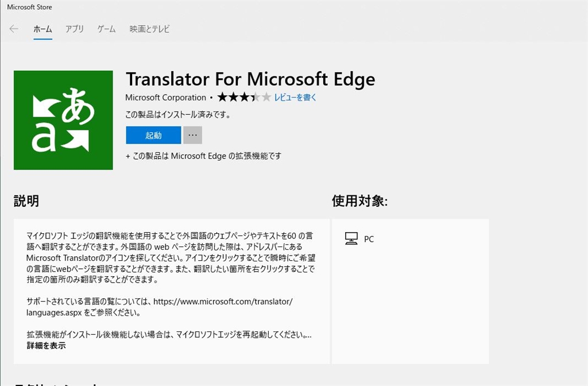588x386 pixels.
Task: Go to the 映画とテレビ tab
Action: 149,29
